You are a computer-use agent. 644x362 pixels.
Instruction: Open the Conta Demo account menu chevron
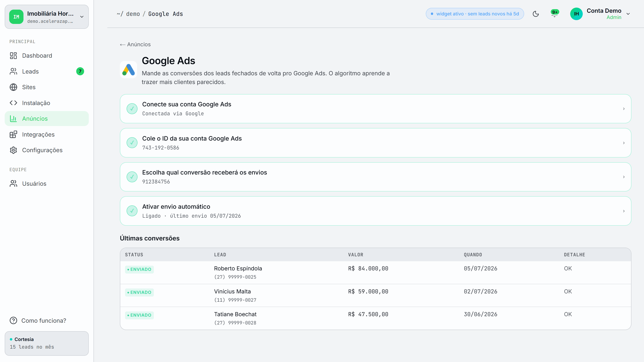(628, 14)
